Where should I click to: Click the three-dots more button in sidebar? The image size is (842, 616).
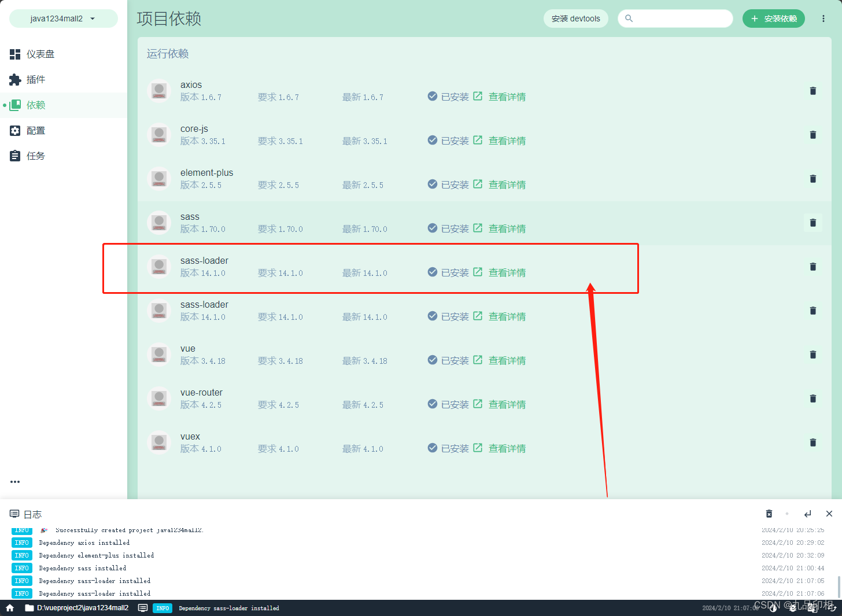click(x=15, y=481)
